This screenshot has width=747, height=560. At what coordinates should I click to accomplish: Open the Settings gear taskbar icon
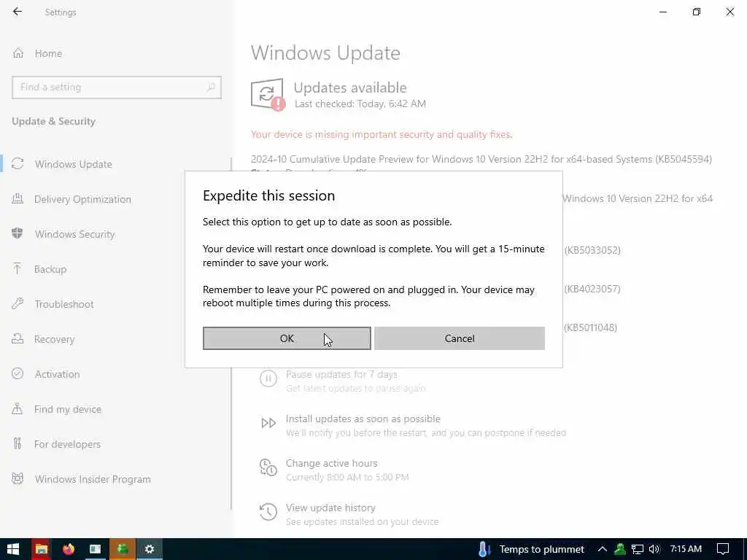click(x=149, y=549)
